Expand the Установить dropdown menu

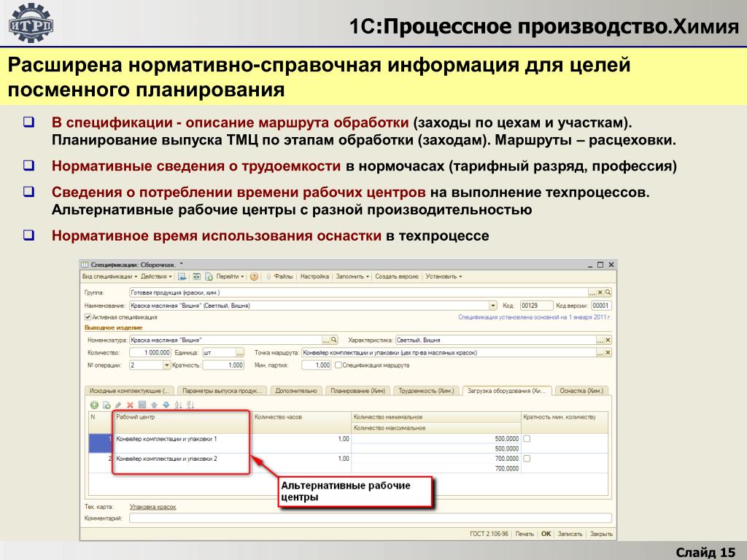point(444,276)
